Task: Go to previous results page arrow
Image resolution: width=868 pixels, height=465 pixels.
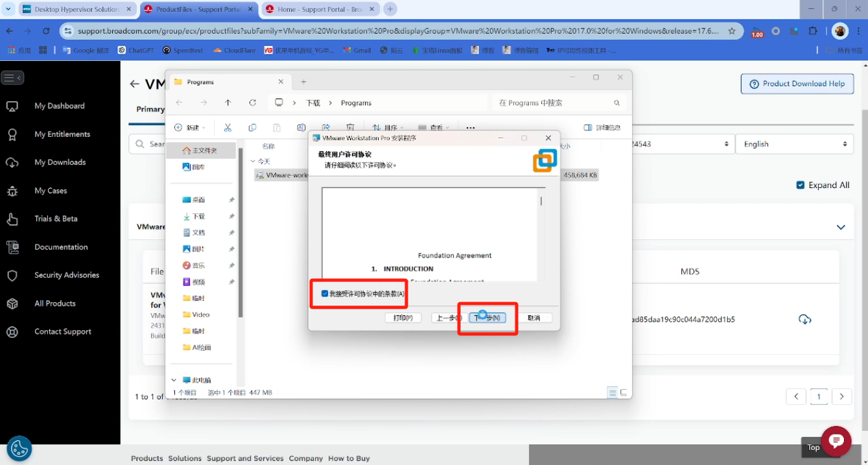Action: point(796,396)
